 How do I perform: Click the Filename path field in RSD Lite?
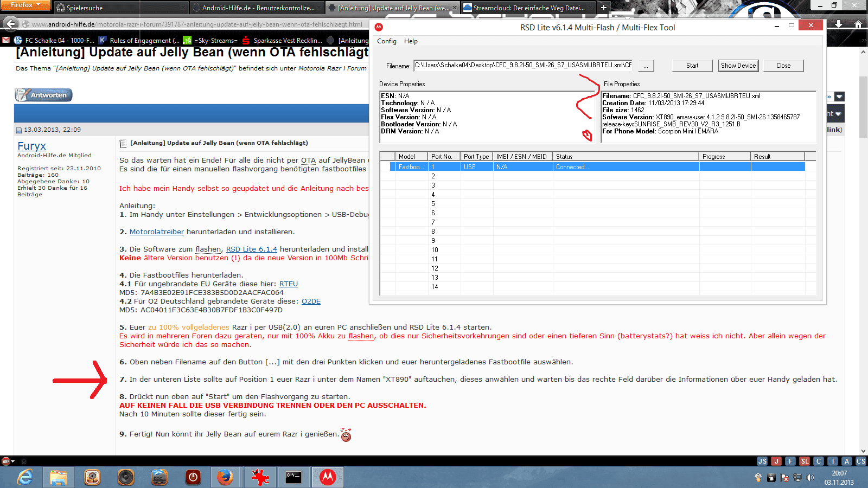coord(523,66)
